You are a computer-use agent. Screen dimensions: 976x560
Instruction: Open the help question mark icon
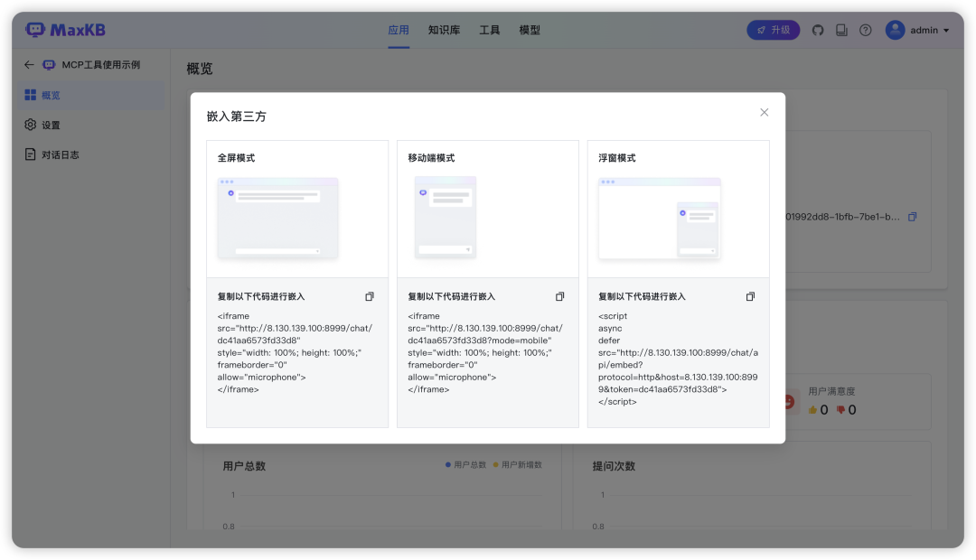[x=865, y=30]
